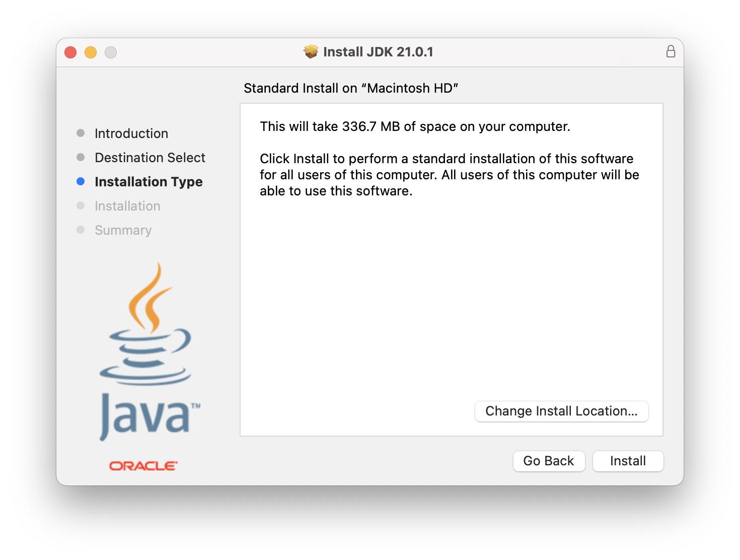Click the Standard Install on Macintosh HD heading
The height and width of the screenshot is (560, 740).
[351, 88]
